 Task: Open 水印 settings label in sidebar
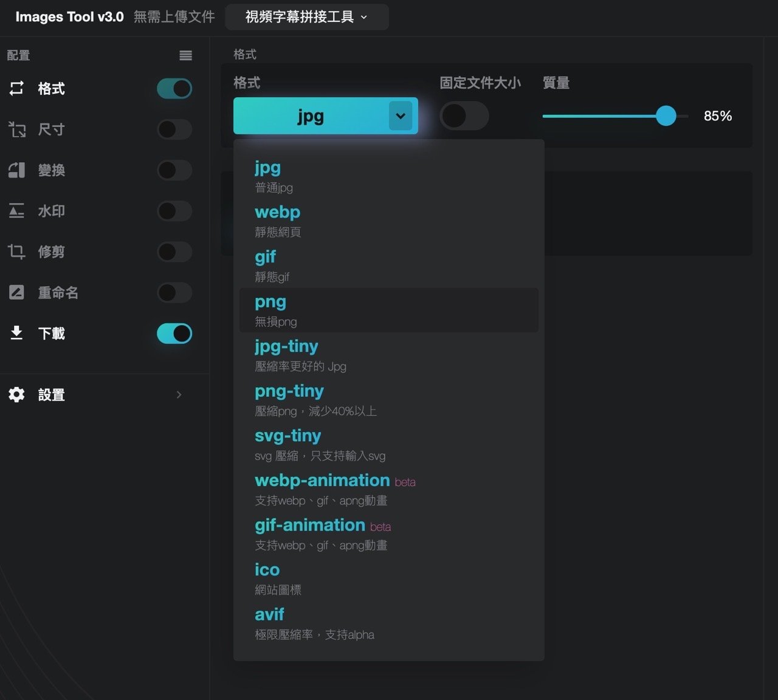point(52,211)
